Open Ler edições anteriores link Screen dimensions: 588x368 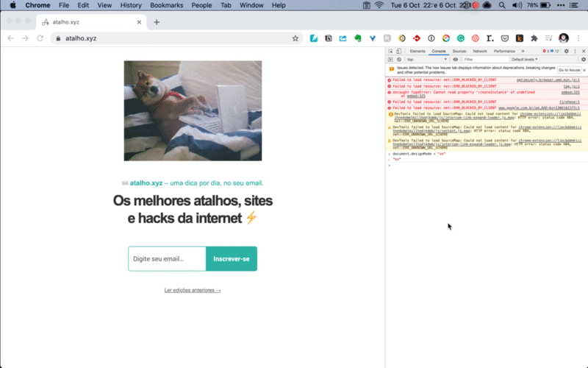point(193,290)
